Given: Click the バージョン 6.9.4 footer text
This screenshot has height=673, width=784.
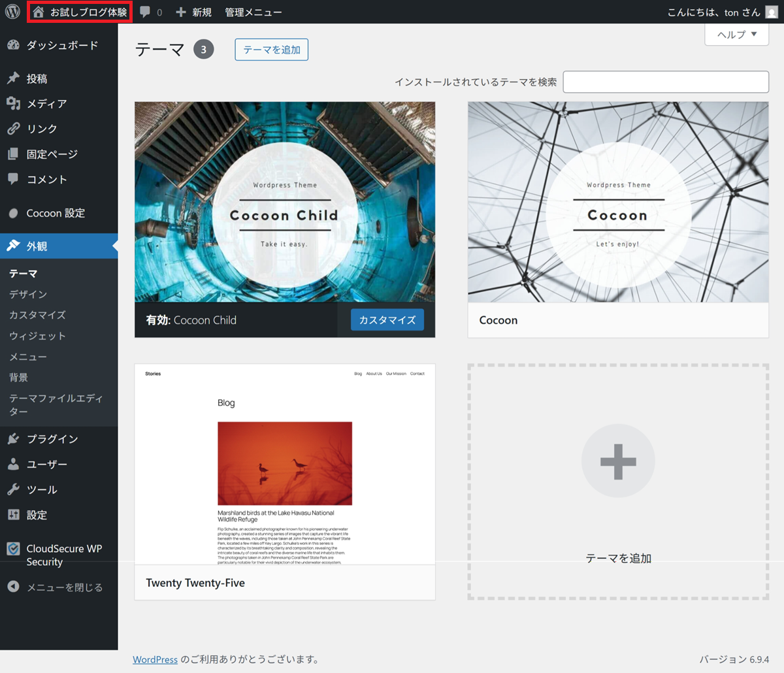Looking at the screenshot, I should click(x=734, y=659).
